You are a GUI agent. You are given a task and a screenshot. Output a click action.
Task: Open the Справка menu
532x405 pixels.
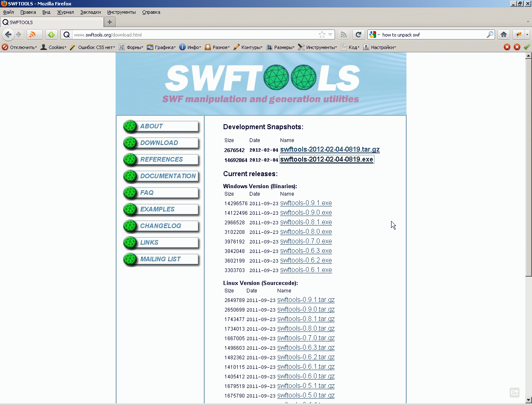coord(151,12)
